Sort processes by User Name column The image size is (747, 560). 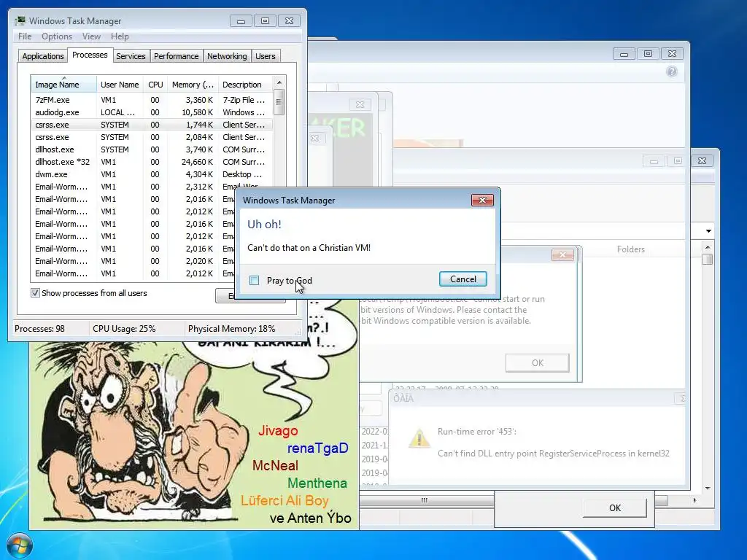120,85
